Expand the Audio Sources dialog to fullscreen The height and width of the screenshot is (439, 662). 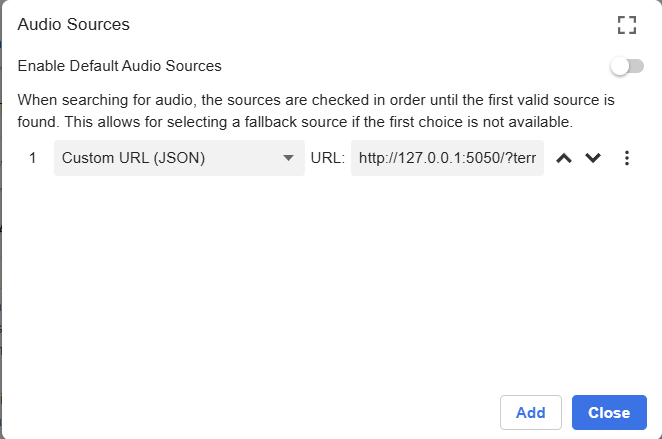tap(627, 25)
